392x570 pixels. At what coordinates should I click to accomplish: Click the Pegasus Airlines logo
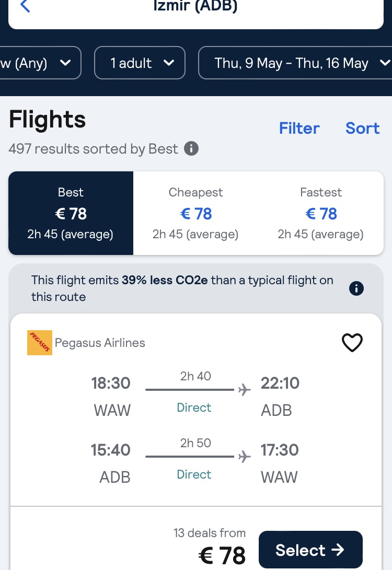[x=40, y=342]
